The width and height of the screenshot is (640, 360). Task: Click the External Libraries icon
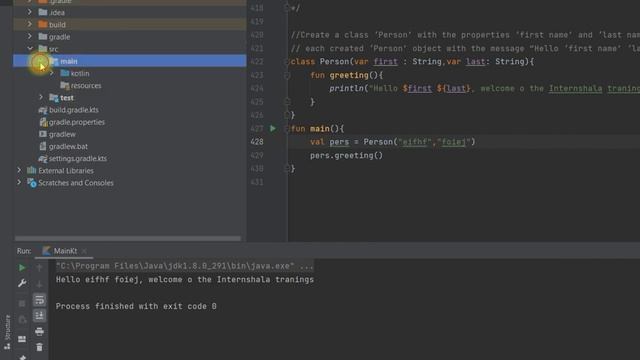pyautogui.click(x=31, y=171)
